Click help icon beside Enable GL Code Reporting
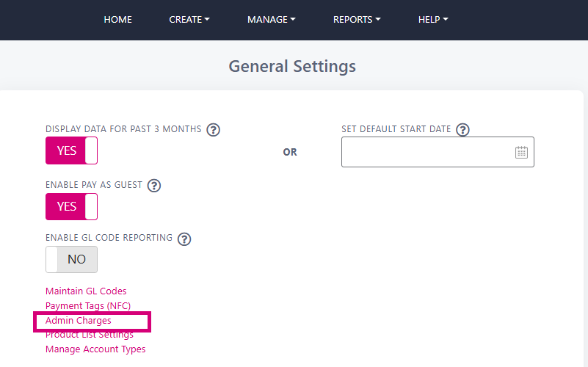Image resolution: width=588 pixels, height=367 pixels. (x=184, y=239)
